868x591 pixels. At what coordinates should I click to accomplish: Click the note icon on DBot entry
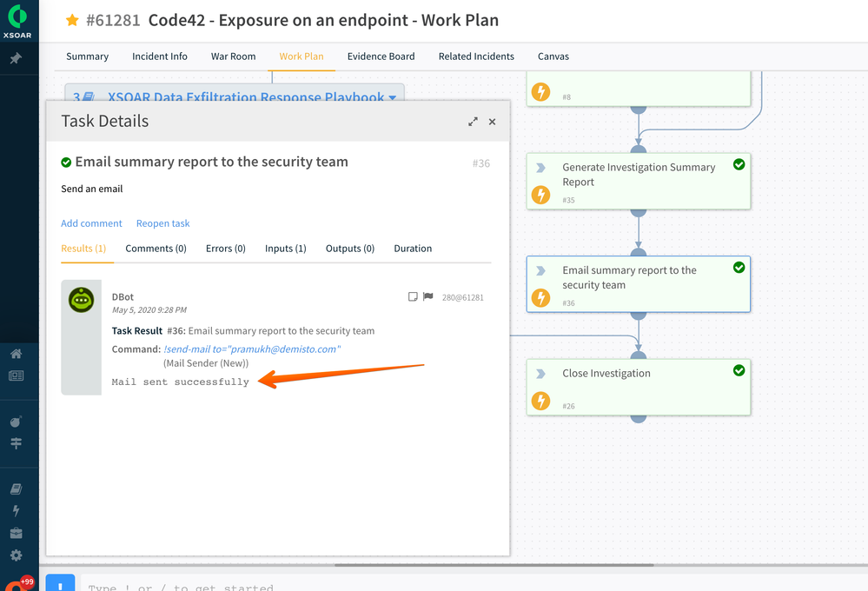(413, 296)
